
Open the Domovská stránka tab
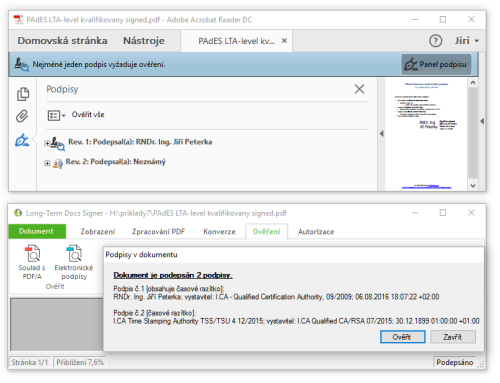(62, 41)
